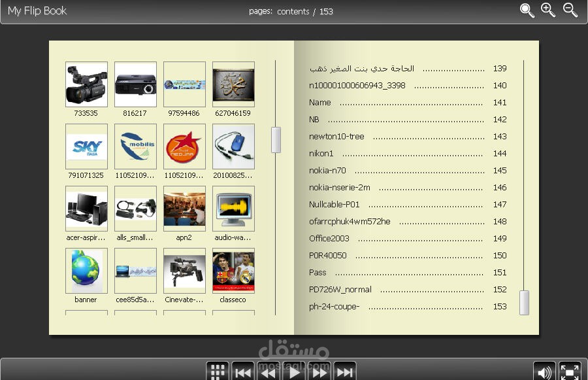Select the 97594486 banner thumbnail
The width and height of the screenshot is (588, 380).
point(184,84)
